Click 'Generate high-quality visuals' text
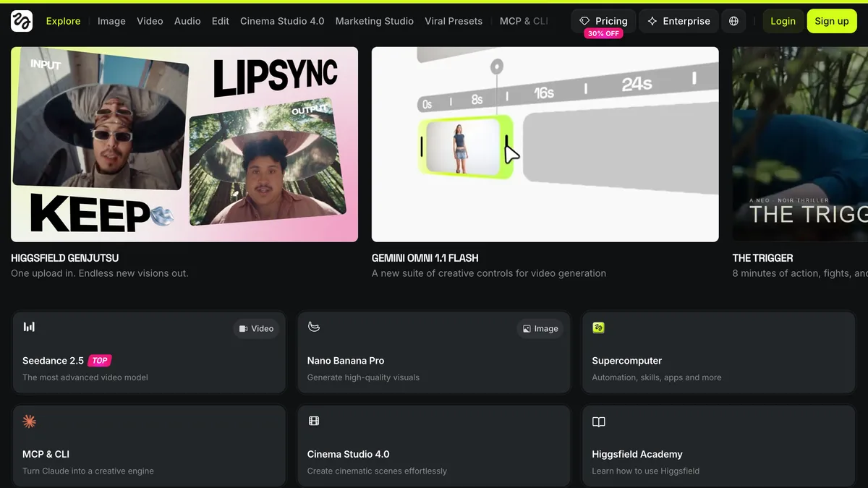 tap(363, 377)
